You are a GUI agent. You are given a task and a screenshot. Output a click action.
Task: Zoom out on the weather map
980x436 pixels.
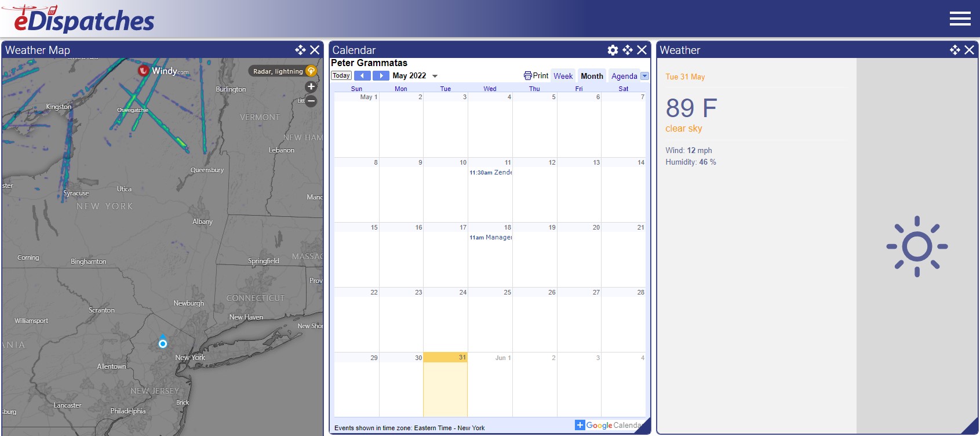311,101
